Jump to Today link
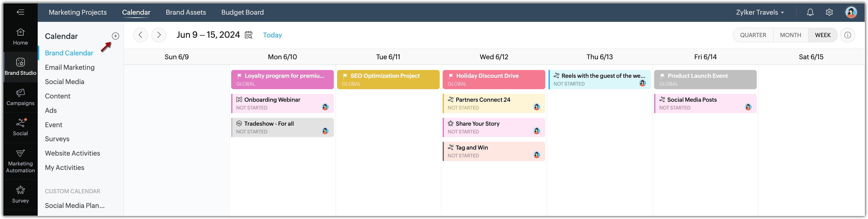Viewport: 868px width, 219px height. pos(272,35)
